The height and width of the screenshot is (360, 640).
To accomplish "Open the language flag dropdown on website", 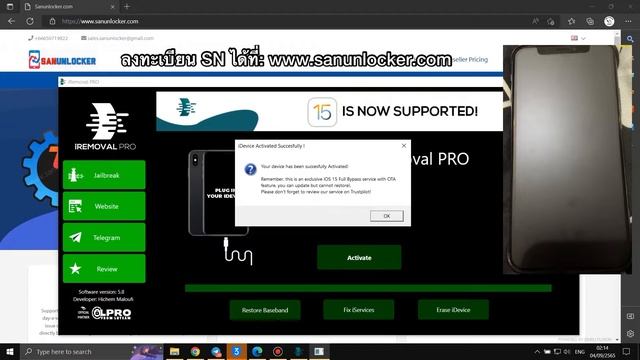I will pos(578,38).
